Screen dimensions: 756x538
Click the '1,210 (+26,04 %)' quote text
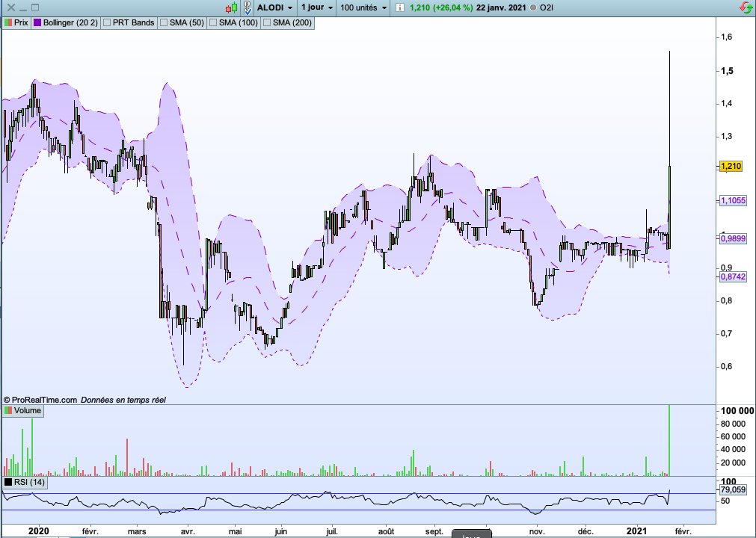441,7
